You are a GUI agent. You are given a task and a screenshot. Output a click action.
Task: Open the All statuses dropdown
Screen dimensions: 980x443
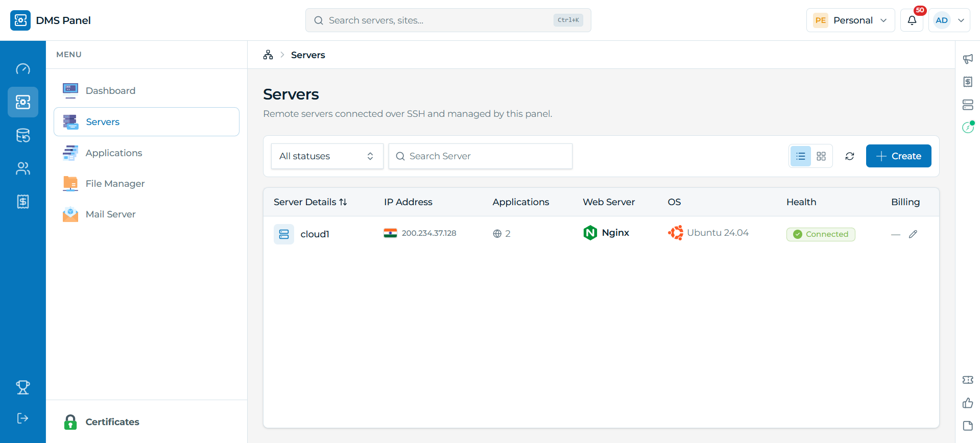click(327, 156)
